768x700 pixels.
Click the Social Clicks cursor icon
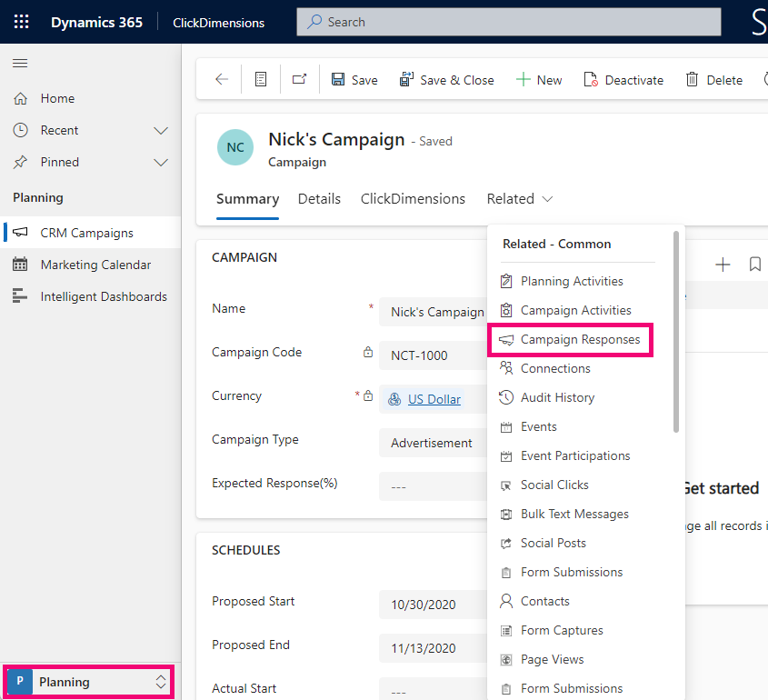[x=506, y=485]
